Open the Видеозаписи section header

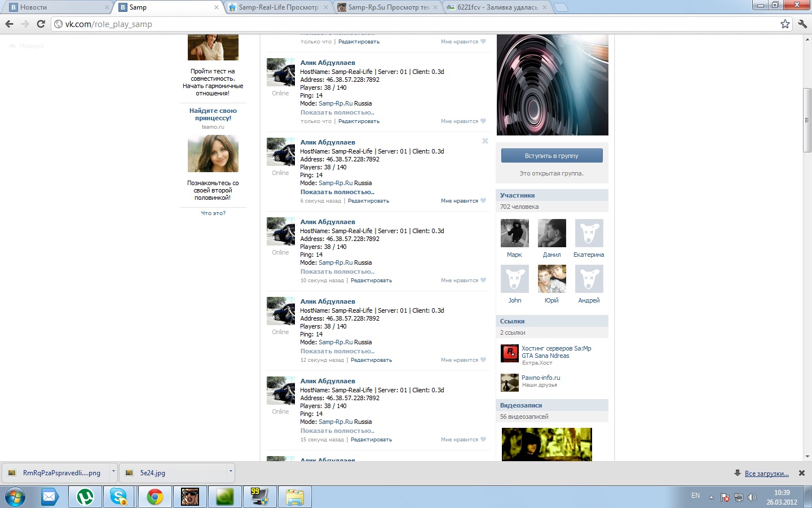click(552, 405)
